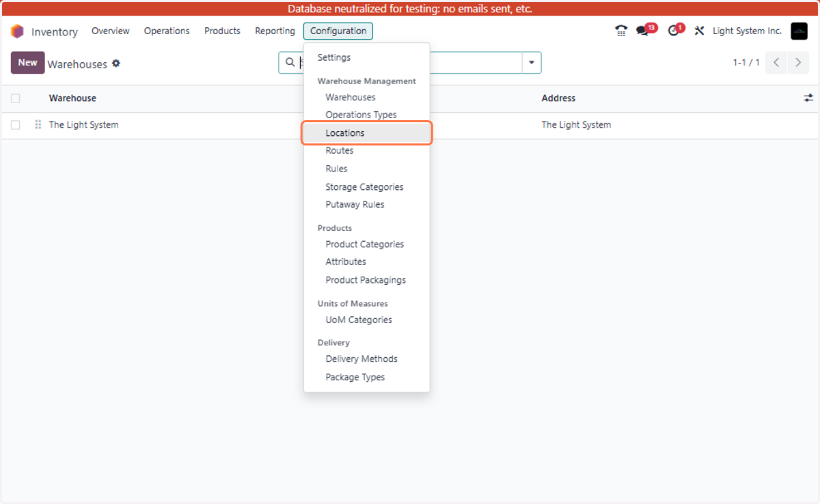The height and width of the screenshot is (504, 820).
Task: Select Product Packagings menu entry
Action: [367, 280]
